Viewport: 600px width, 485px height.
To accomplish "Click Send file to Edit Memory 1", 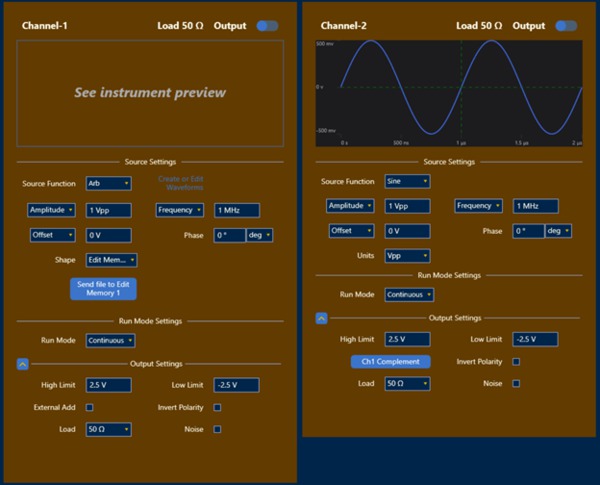I will [104, 289].
